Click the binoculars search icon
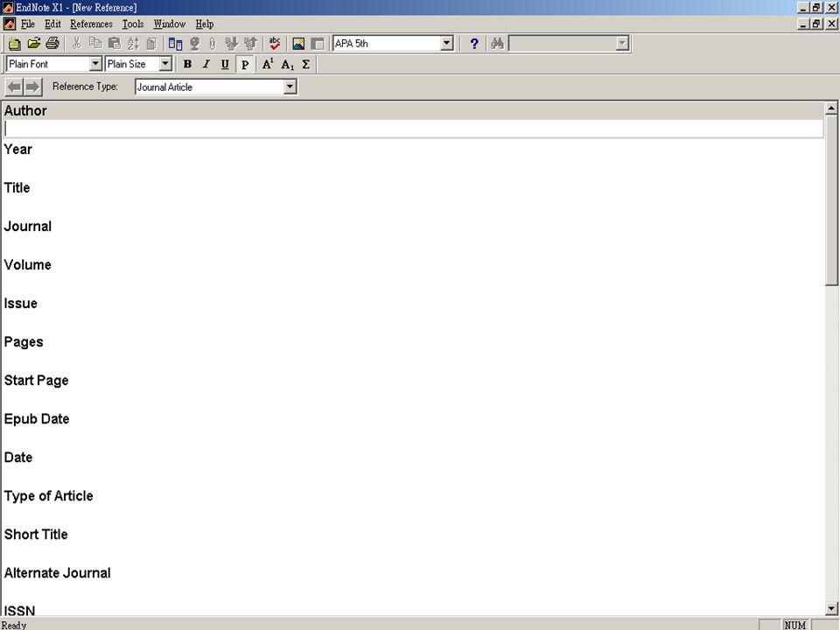The width and height of the screenshot is (840, 630). pos(497,44)
